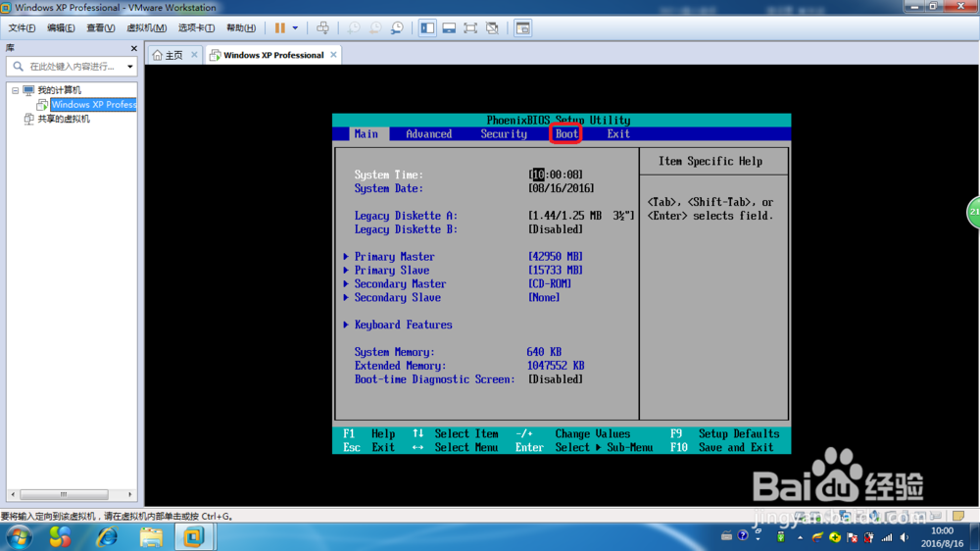Viewport: 980px width, 551px height.
Task: Open the 编辑(E) menu
Action: coord(61,28)
